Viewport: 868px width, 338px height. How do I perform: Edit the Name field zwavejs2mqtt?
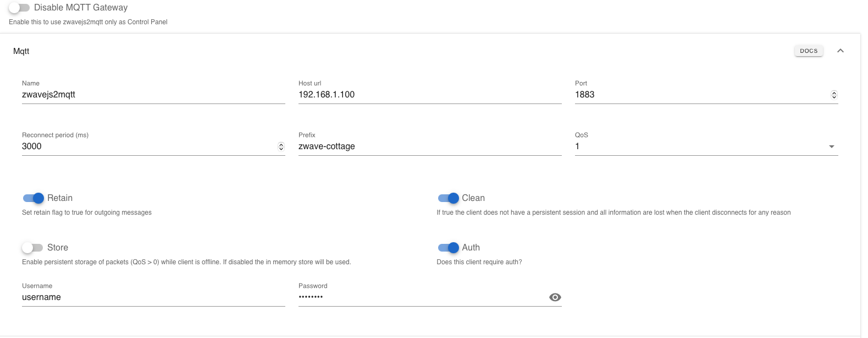153,95
